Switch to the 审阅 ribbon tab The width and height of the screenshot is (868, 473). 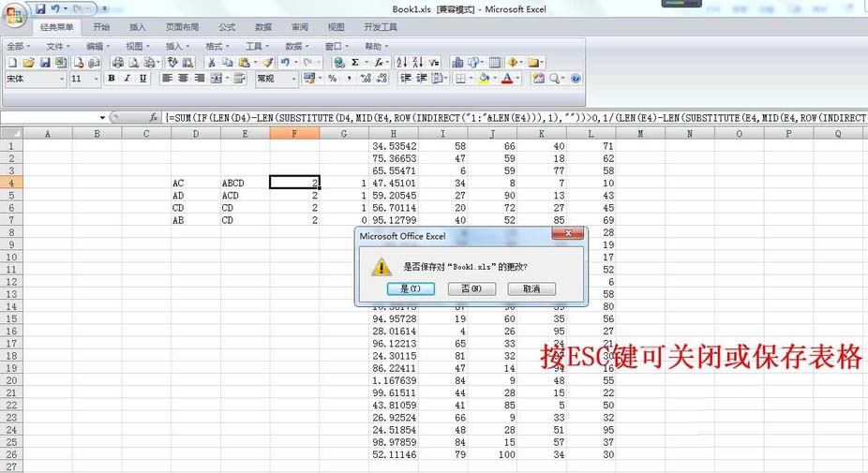tap(299, 27)
